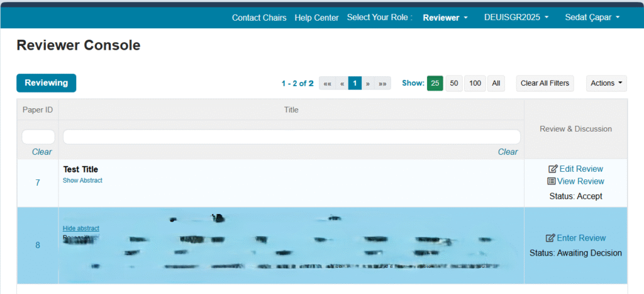Expand the DEUISGR2025 conference dropdown
644x294 pixels.
coord(516,18)
